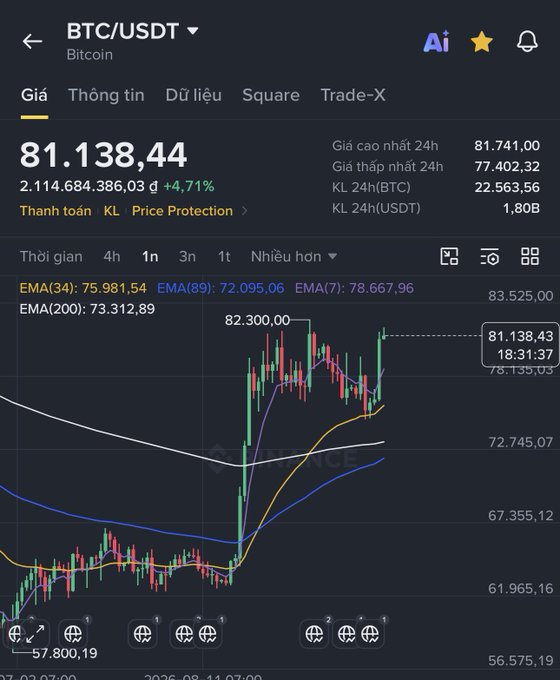This screenshot has width=560, height=680.
Task: Expand the chart to fullscreen
Action: pyautogui.click(x=35, y=634)
